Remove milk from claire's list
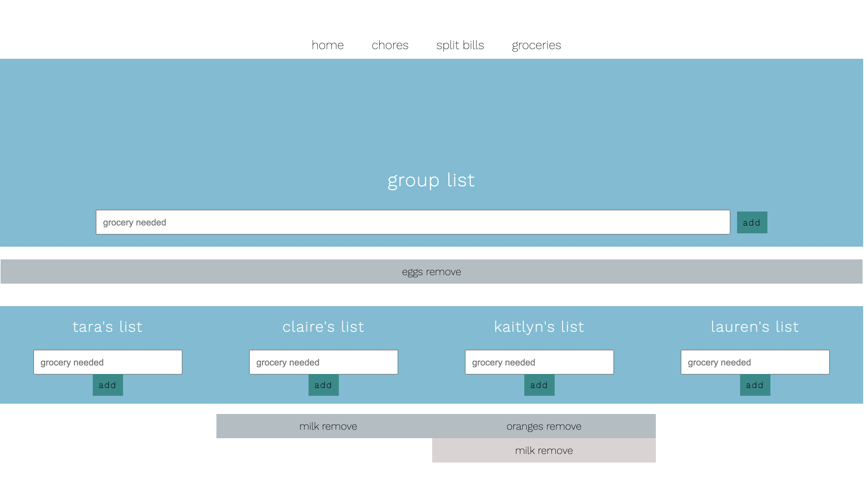The width and height of the screenshot is (868, 477). pyautogui.click(x=339, y=426)
